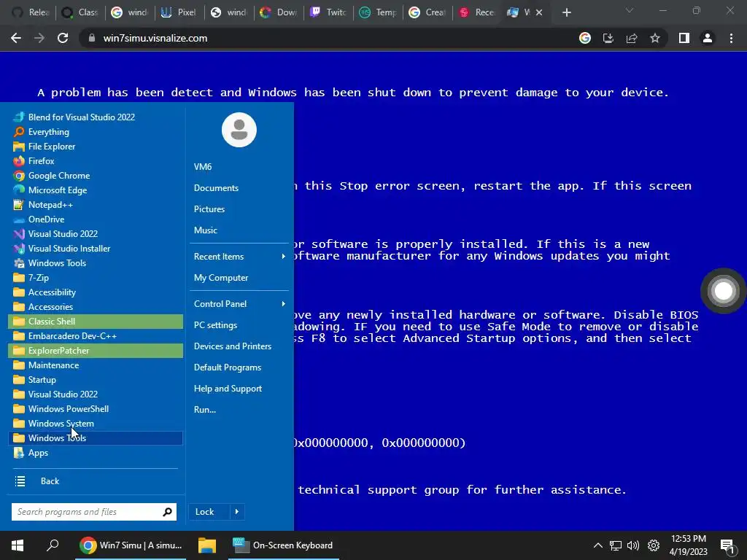The width and height of the screenshot is (747, 560).
Task: Click the Windows Start button
Action: click(x=18, y=545)
